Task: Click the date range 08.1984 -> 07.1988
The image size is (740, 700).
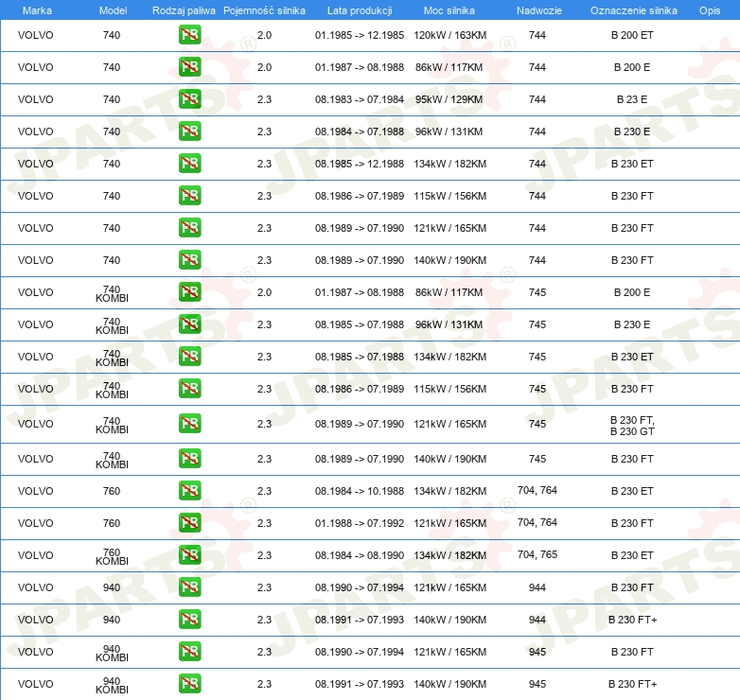Action: point(360,131)
